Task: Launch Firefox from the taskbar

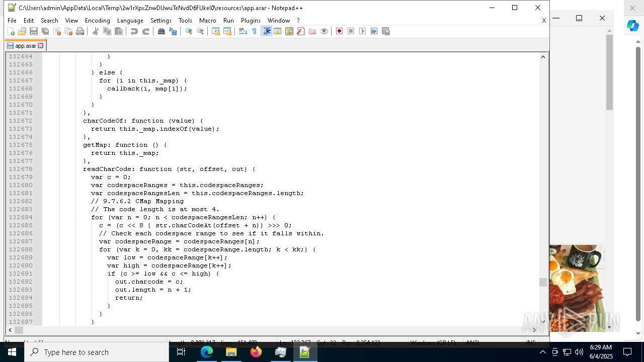Action: tap(256, 352)
